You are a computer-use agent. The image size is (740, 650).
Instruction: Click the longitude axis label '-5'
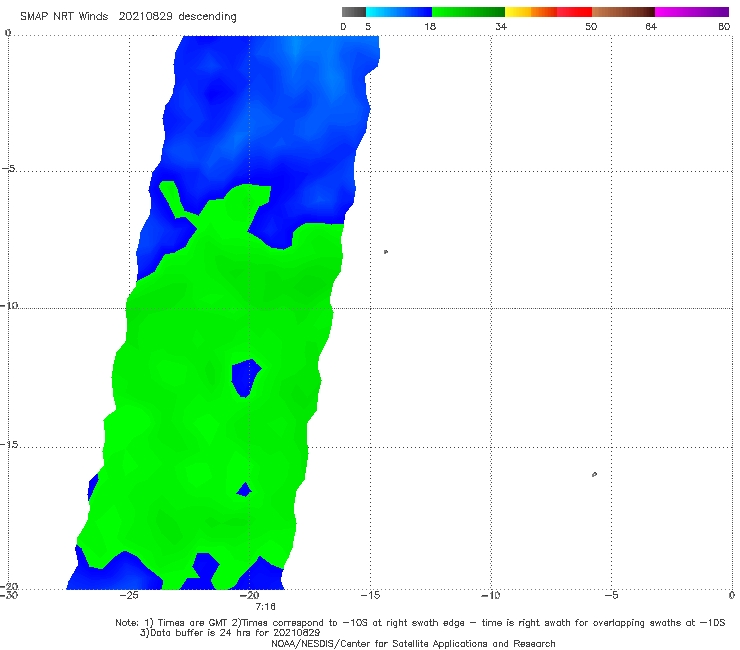611,595
